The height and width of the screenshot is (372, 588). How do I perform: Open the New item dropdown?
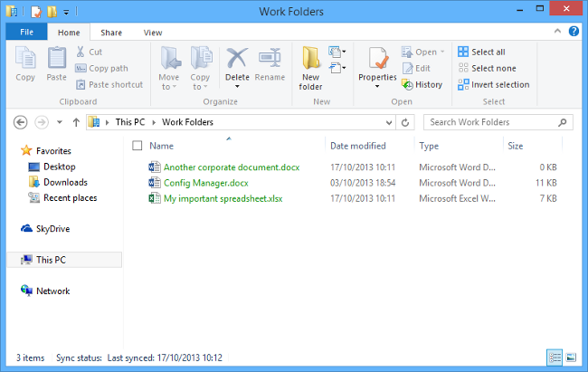(337, 52)
